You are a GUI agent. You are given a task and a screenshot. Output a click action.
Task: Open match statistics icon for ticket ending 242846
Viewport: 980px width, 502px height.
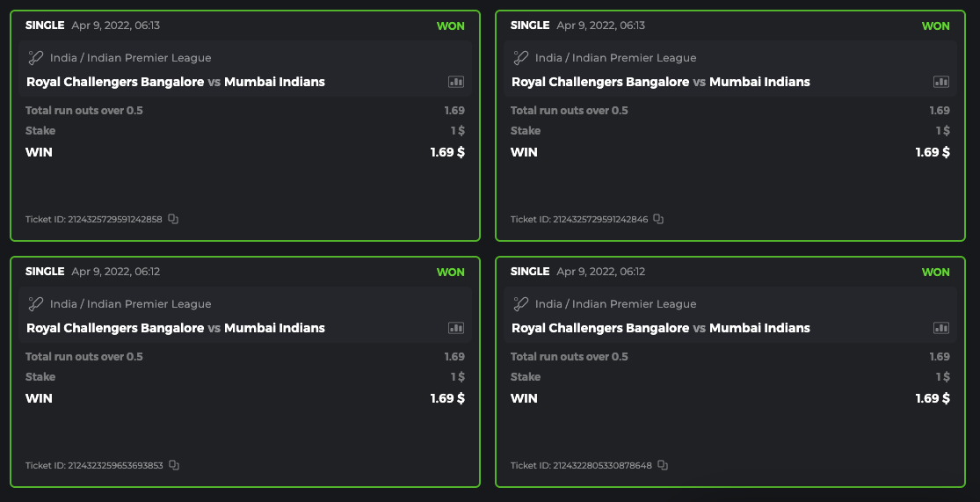[x=941, y=82]
